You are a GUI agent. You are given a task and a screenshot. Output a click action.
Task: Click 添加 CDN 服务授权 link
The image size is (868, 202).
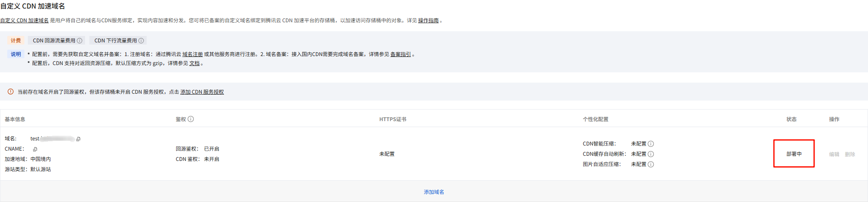[202, 92]
